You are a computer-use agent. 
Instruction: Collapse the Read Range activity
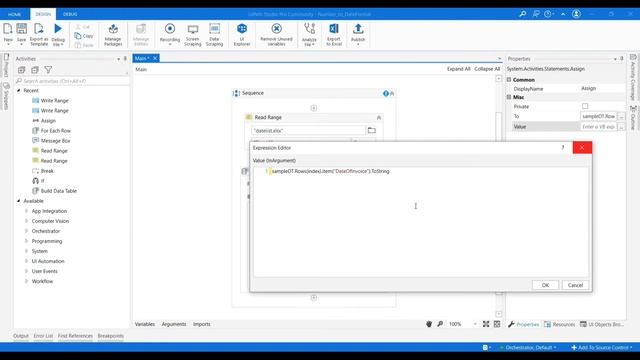tap(379, 118)
